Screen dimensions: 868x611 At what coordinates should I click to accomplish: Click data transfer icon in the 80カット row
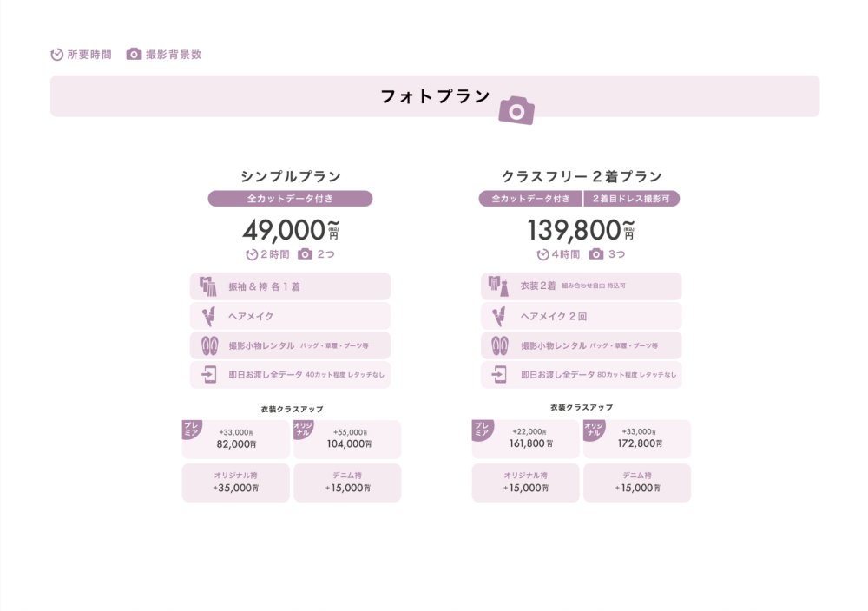[500, 375]
